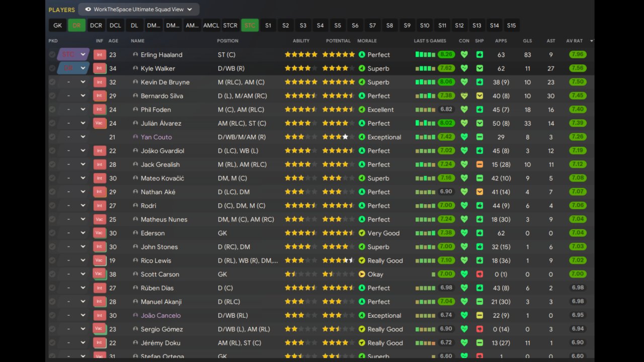The width and height of the screenshot is (644, 362).
Task: Toggle the picked checkmark for Phil Foden
Action: (x=52, y=110)
